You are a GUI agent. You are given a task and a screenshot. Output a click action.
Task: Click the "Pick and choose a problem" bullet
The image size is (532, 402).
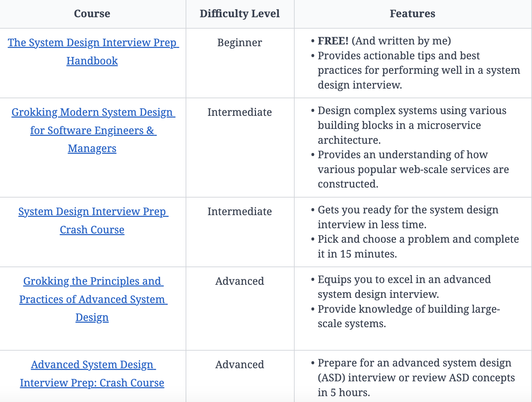coord(418,239)
